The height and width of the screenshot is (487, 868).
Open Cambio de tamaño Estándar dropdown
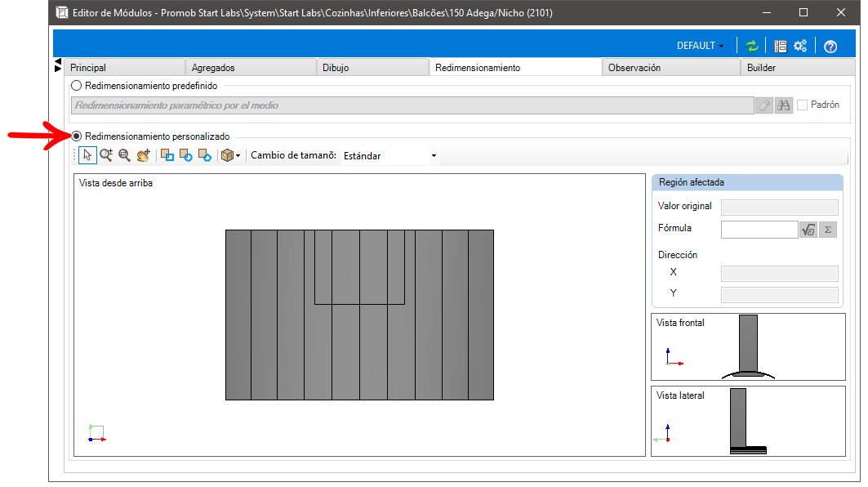pos(389,156)
